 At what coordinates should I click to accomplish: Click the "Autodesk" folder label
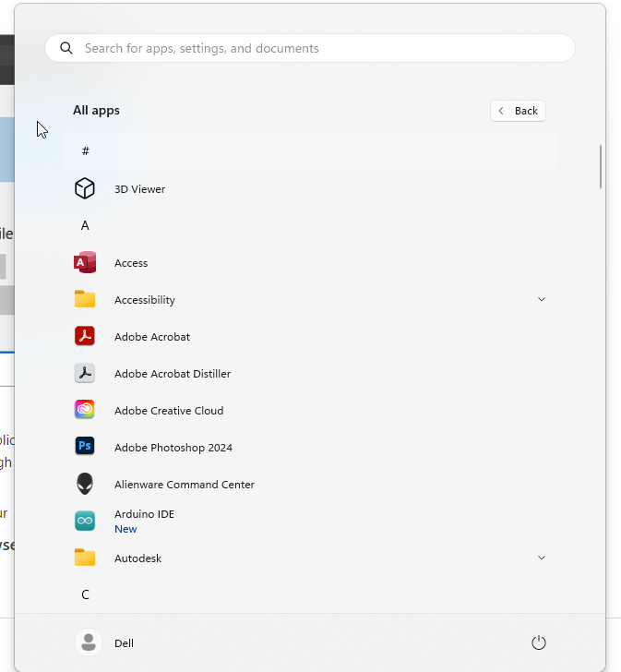tap(137, 558)
